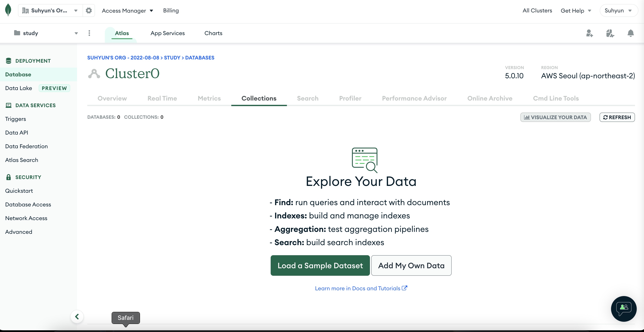Screen dimensions: 644x332
Task: Open the Profiler tab
Action: (350, 98)
